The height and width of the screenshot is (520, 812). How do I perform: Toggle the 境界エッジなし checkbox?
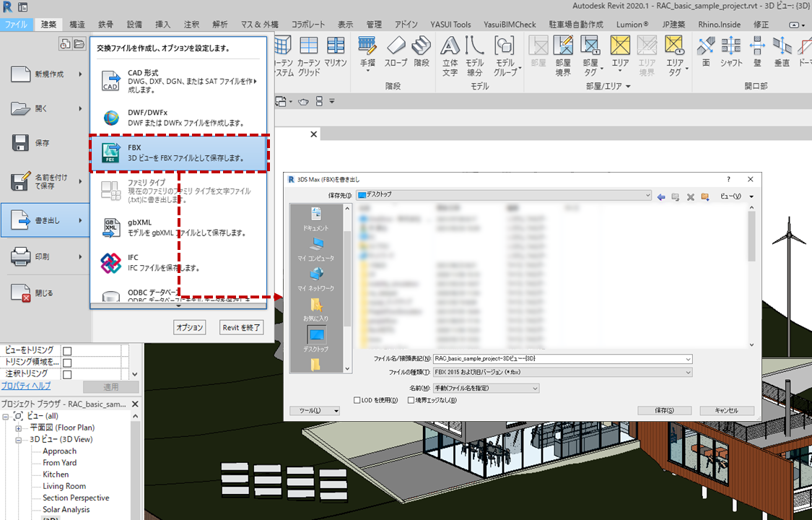pos(409,400)
